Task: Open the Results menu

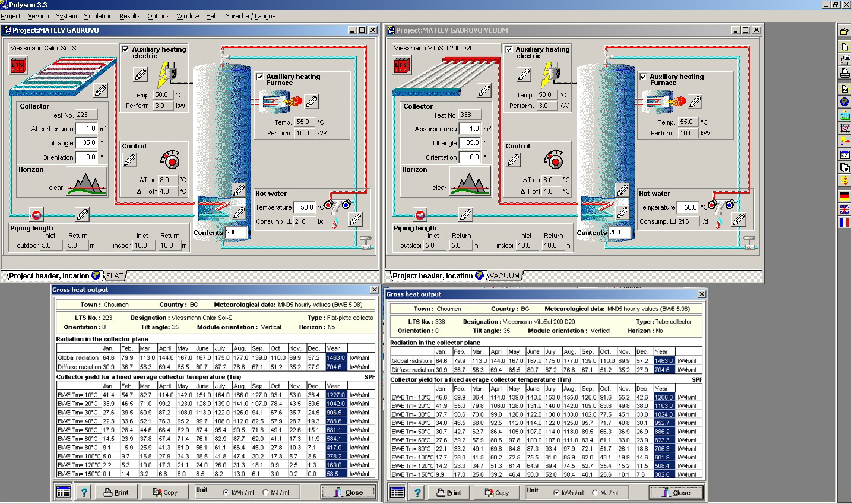Action: [x=129, y=16]
